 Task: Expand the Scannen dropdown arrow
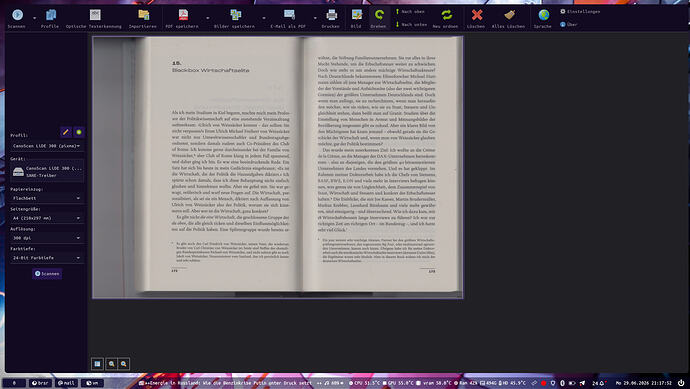tap(34, 18)
